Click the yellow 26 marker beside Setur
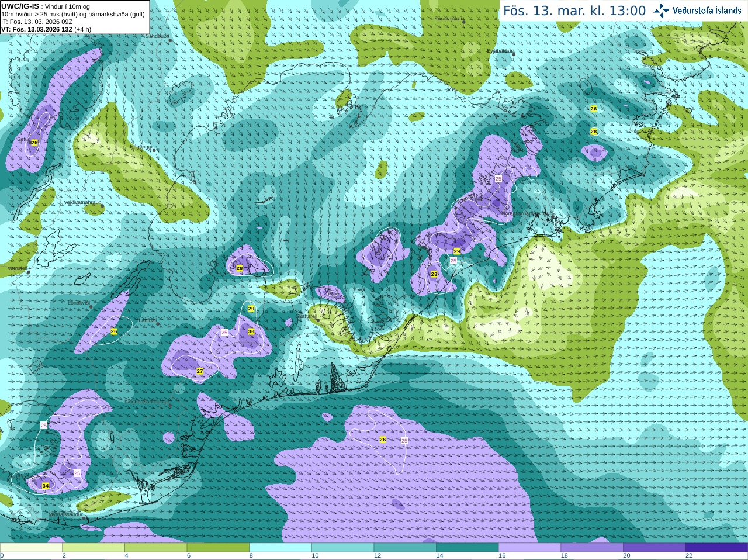 click(34, 143)
